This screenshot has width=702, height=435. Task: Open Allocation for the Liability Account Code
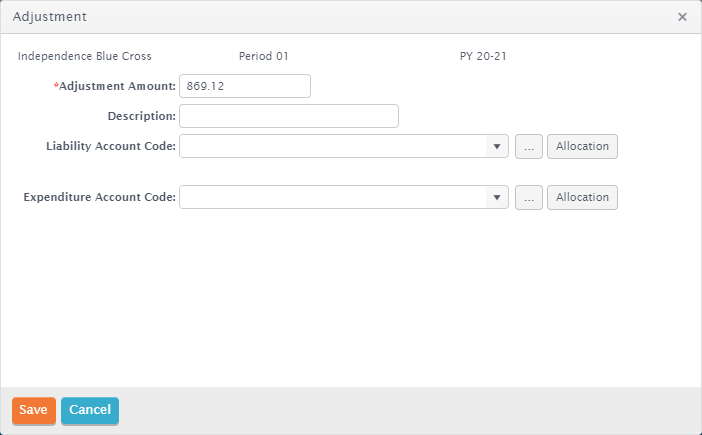click(x=582, y=146)
